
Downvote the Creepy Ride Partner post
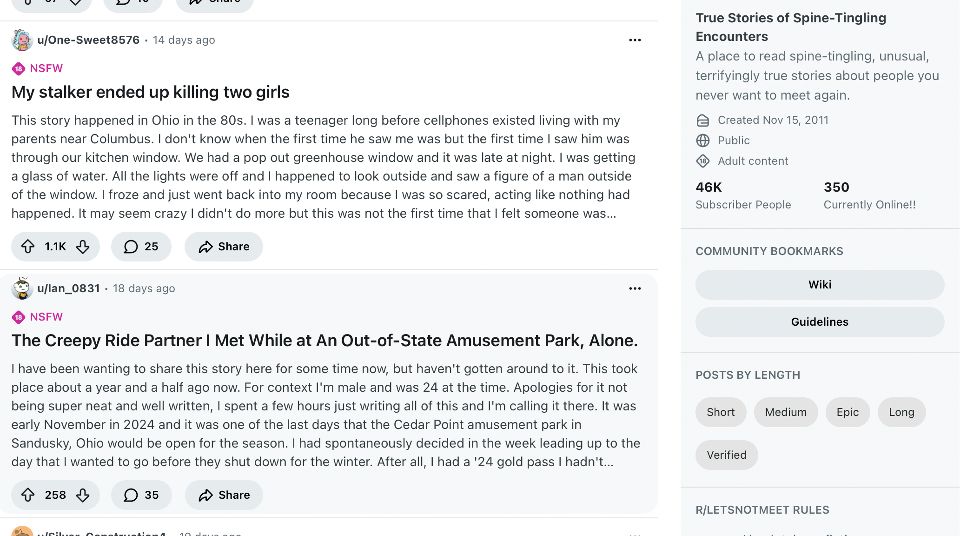pyautogui.click(x=83, y=495)
